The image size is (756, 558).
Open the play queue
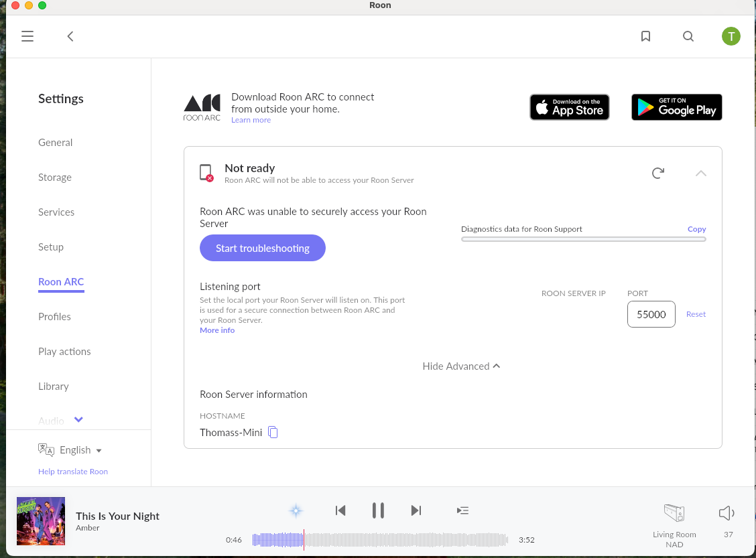[x=463, y=510]
